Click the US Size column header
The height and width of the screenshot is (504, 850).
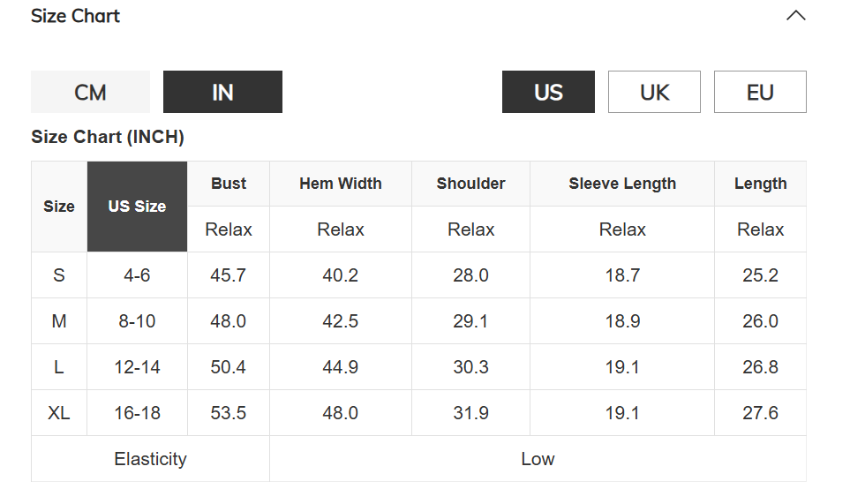137,207
